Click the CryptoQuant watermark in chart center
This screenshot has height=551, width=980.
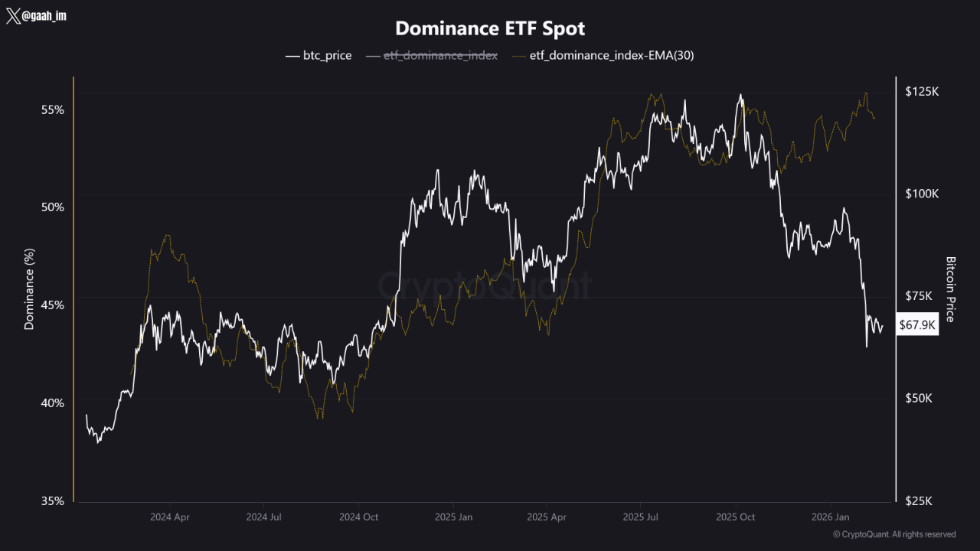point(485,286)
